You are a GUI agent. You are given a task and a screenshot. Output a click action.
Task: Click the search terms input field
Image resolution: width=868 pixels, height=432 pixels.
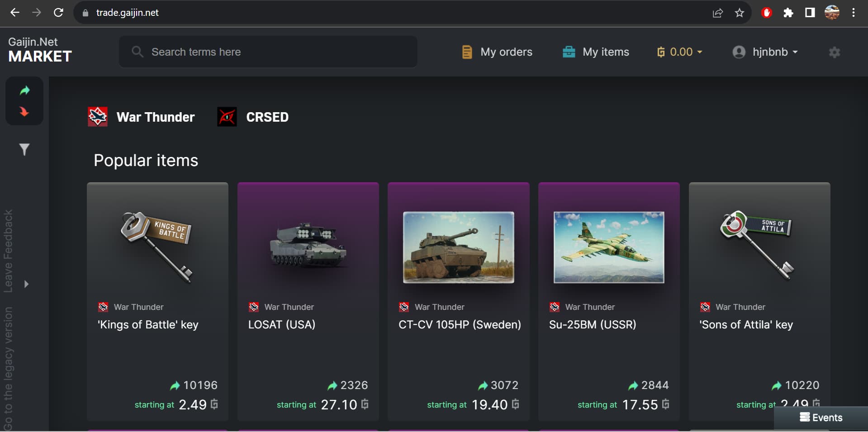click(268, 52)
